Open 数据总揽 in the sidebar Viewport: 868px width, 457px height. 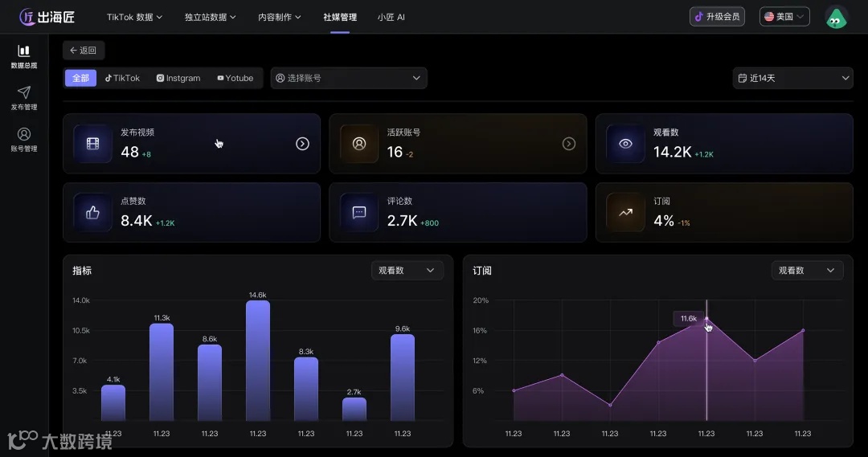24,57
